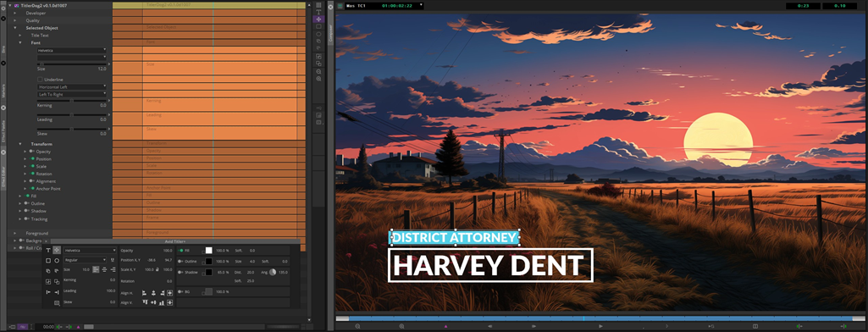Click the shadow angle dial
This screenshot has height=332, width=868.
pos(273,272)
